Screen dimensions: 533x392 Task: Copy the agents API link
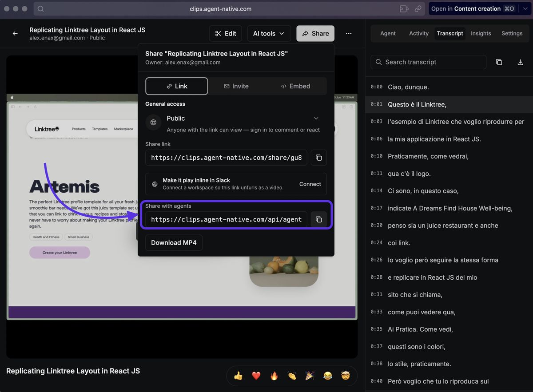click(318, 219)
